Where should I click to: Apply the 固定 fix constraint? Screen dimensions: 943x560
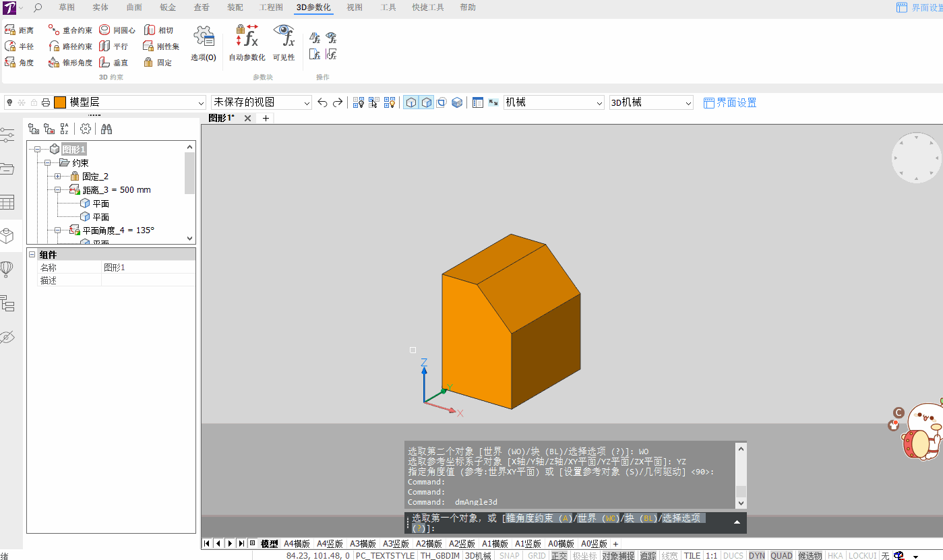pos(158,63)
